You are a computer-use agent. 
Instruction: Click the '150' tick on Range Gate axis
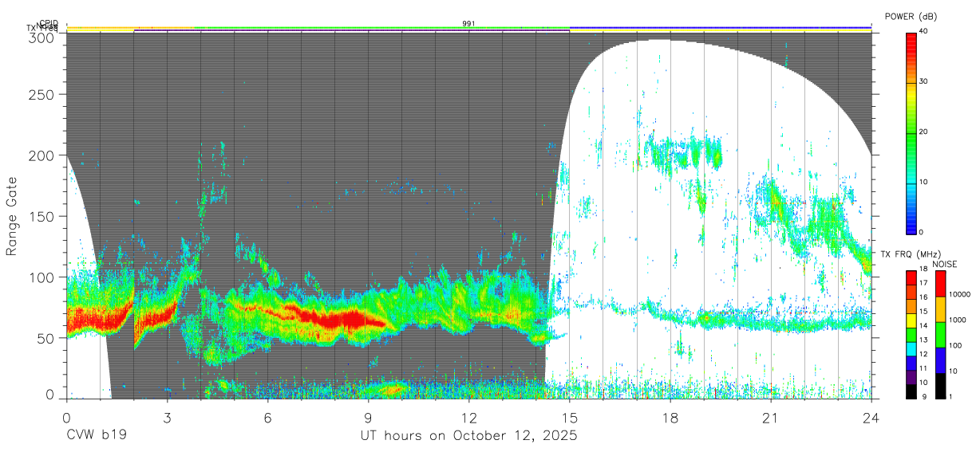pos(43,216)
